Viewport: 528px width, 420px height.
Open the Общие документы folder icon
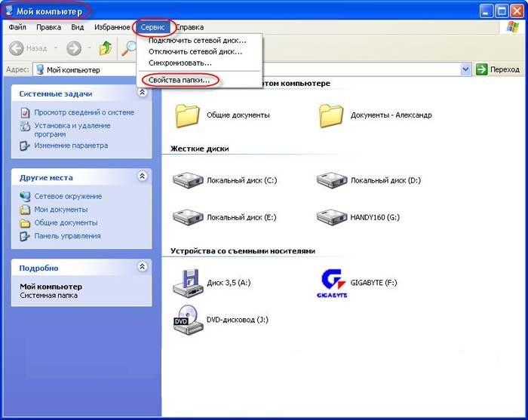coord(187,115)
